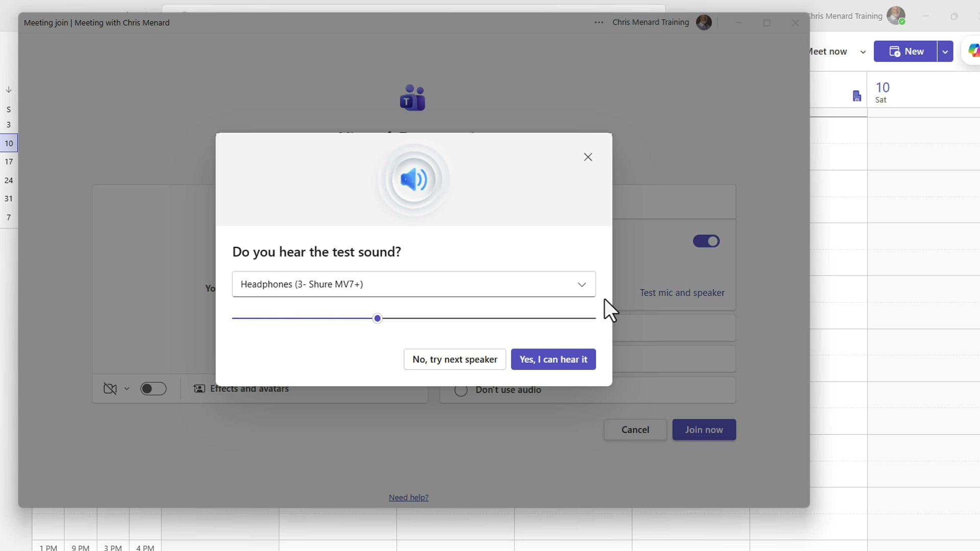Maximize the meeting join window
The width and height of the screenshot is (980, 551).
tap(767, 22)
